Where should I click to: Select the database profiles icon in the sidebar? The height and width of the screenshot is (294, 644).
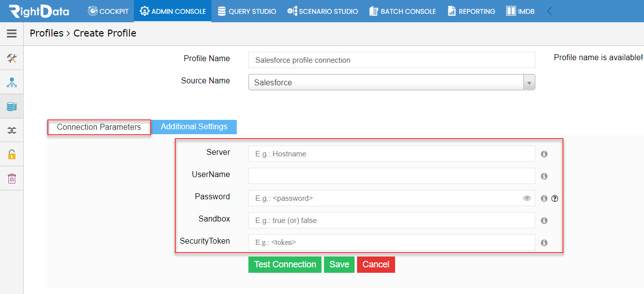(12, 106)
